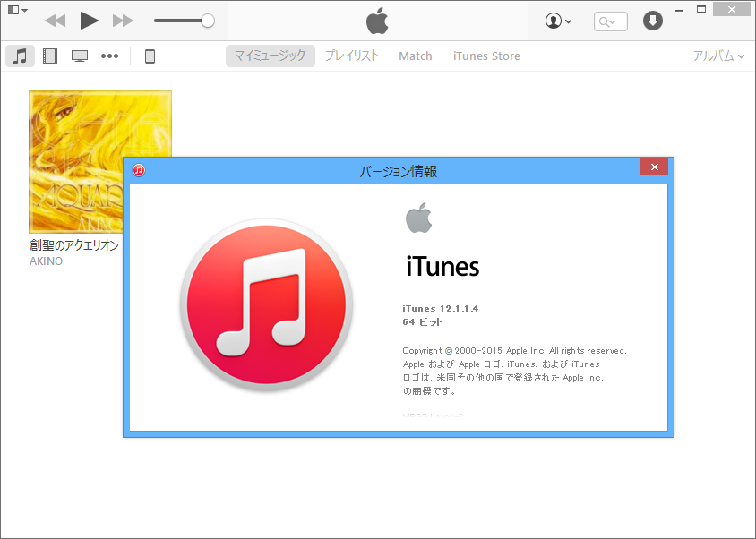Select the Match tab

click(415, 56)
